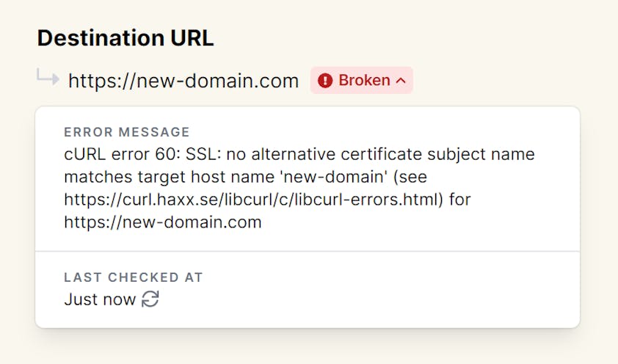Click the "ERROR MESSAGE" section label

(x=127, y=132)
